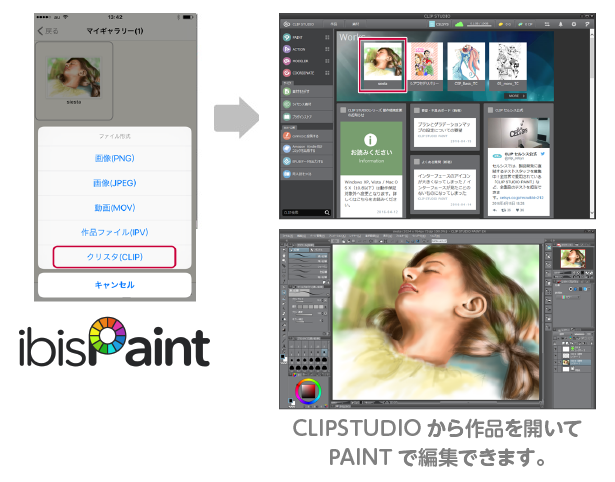The height and width of the screenshot is (482, 615).
Task: Open the grid menu next to COORDINATE
Action: point(327,73)
